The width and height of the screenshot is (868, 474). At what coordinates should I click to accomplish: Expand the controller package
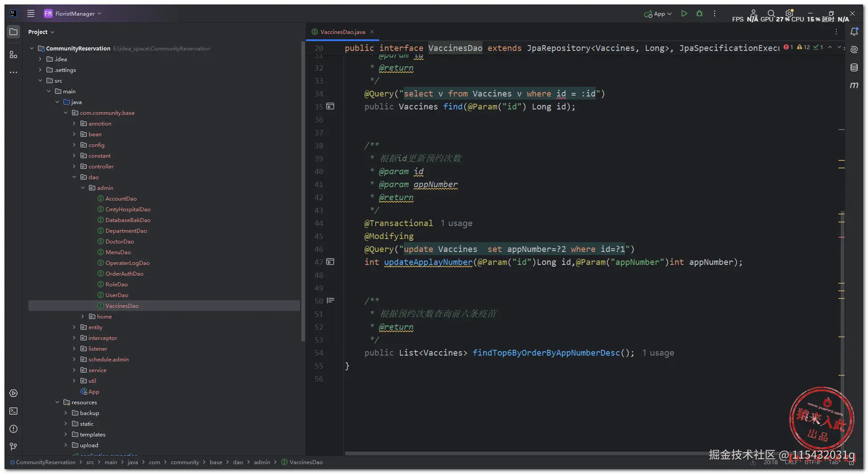click(74, 166)
